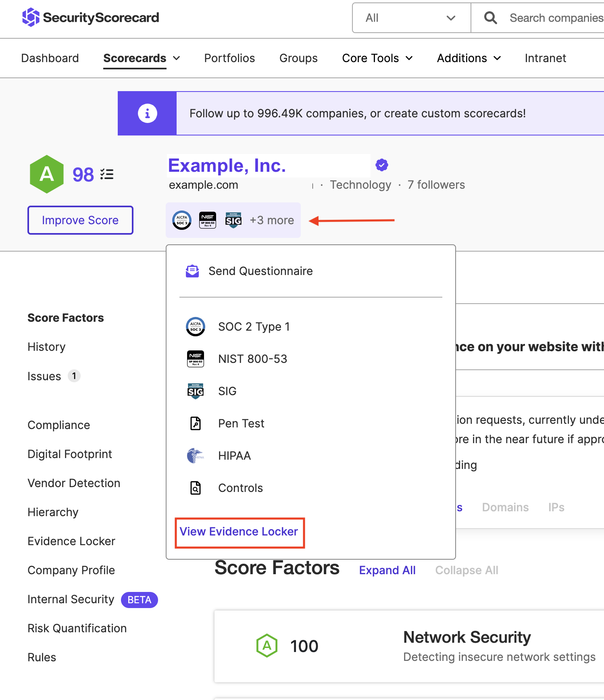The width and height of the screenshot is (604, 700).
Task: Open the Groups tab
Action: click(298, 58)
